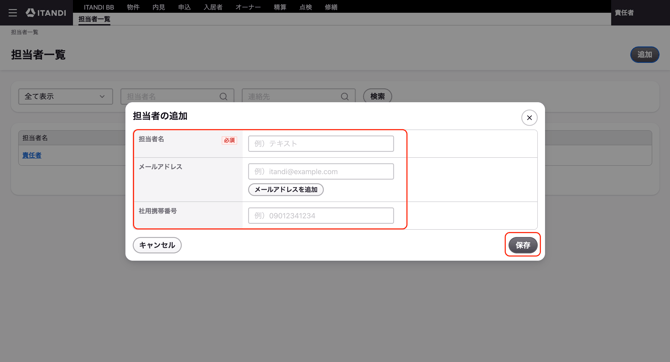Open the 入居者 menu
Image resolution: width=670 pixels, height=362 pixels.
pos(213,7)
